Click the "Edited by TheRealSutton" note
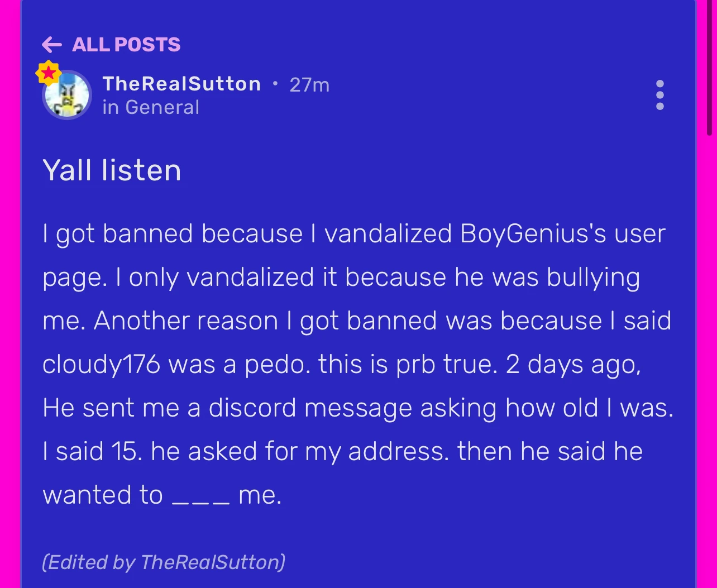Viewport: 717px width, 588px height. (164, 561)
